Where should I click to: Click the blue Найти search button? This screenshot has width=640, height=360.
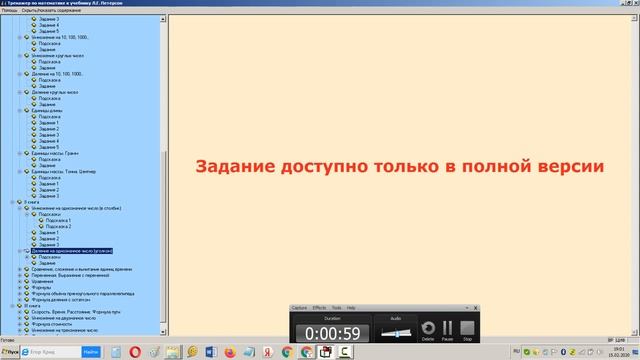click(x=91, y=352)
